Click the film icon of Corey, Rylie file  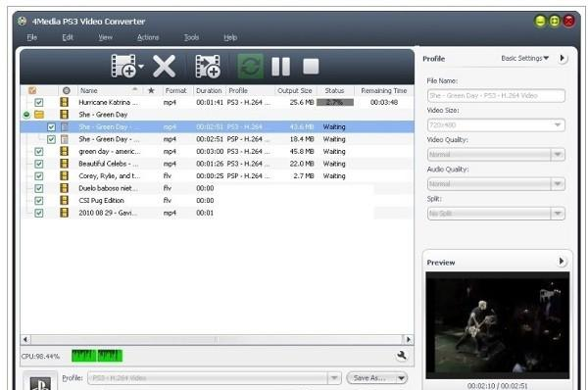point(65,175)
